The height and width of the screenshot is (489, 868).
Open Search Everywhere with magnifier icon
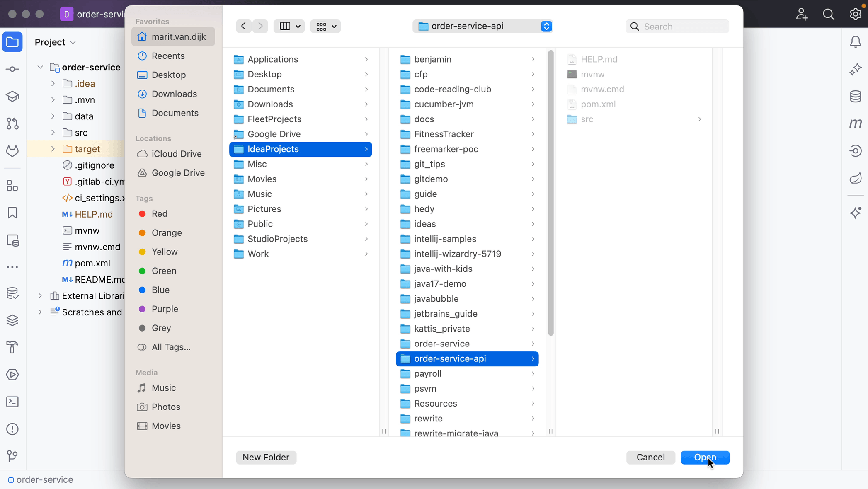[x=828, y=14]
